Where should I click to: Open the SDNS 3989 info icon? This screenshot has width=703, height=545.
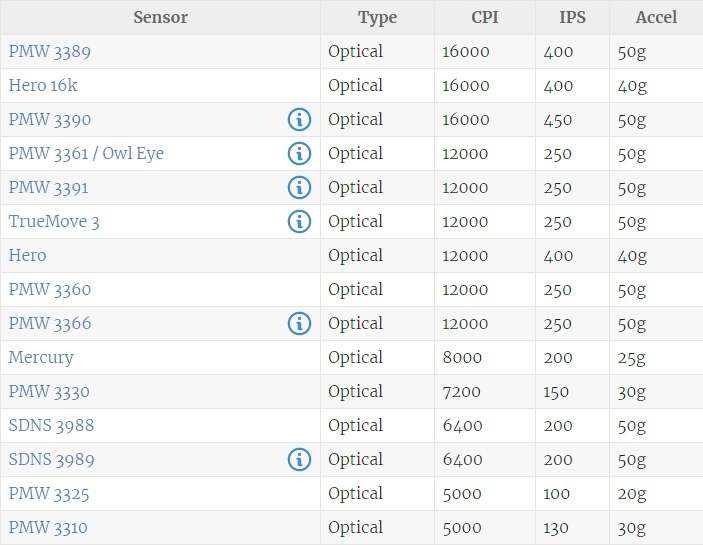(x=299, y=460)
